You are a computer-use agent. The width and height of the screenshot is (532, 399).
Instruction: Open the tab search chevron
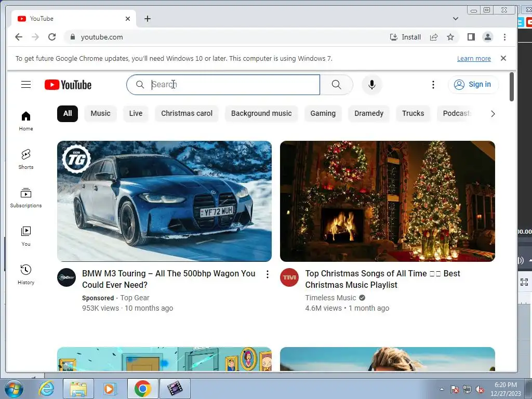coord(455,19)
